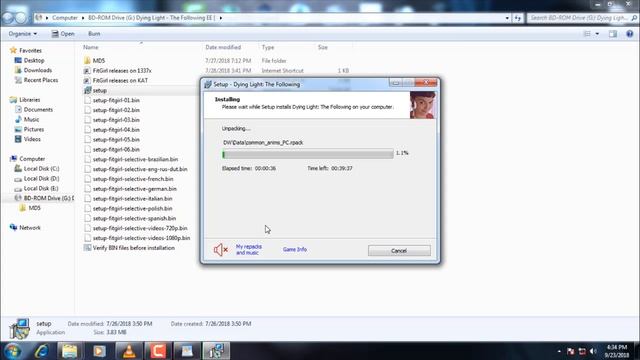
Task: Open Internet Explorer from the taskbar
Action: (41, 351)
